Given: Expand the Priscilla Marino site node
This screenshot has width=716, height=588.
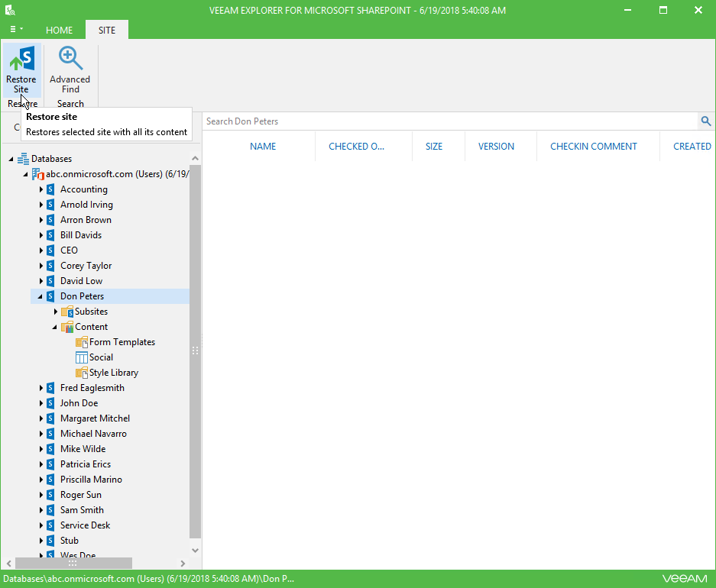Looking at the screenshot, I should pyautogui.click(x=40, y=480).
